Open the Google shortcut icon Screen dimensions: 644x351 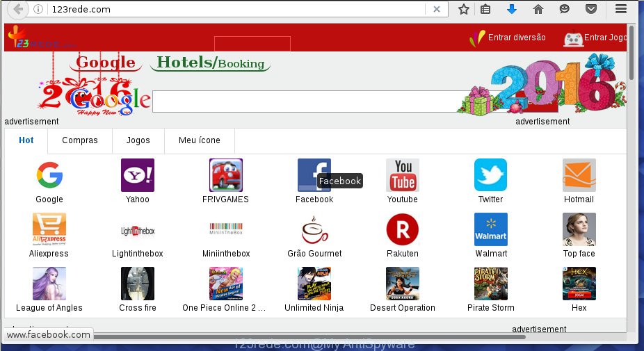49,175
